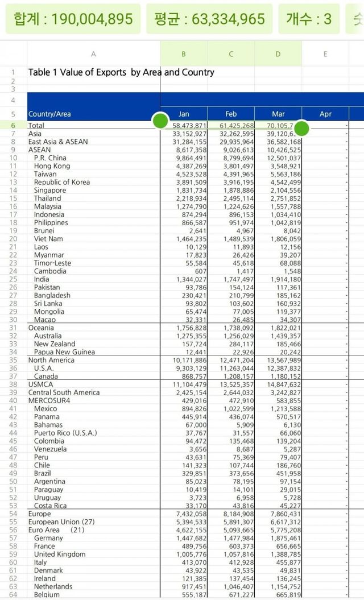Select the 'India' cell
The image size is (364, 600).
point(94,279)
